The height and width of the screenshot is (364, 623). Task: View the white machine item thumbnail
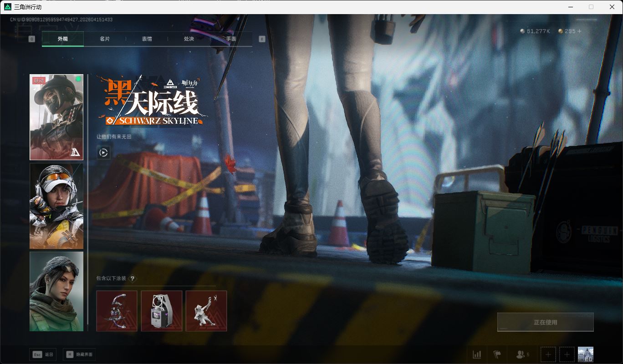point(162,311)
